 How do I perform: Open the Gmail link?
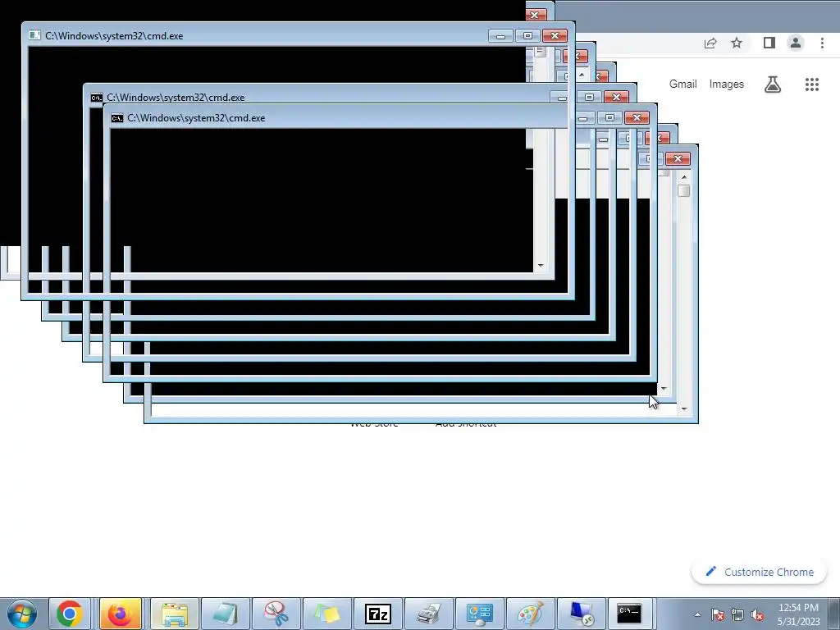pyautogui.click(x=683, y=84)
